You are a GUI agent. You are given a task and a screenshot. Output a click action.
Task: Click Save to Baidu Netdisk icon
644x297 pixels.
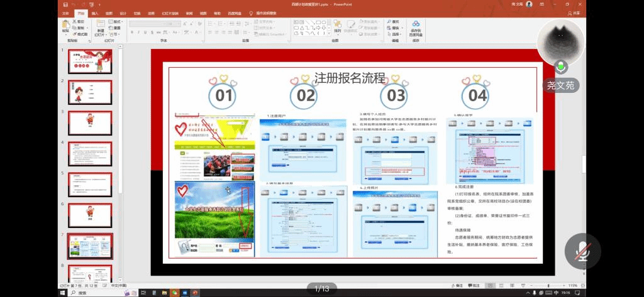tap(416, 26)
